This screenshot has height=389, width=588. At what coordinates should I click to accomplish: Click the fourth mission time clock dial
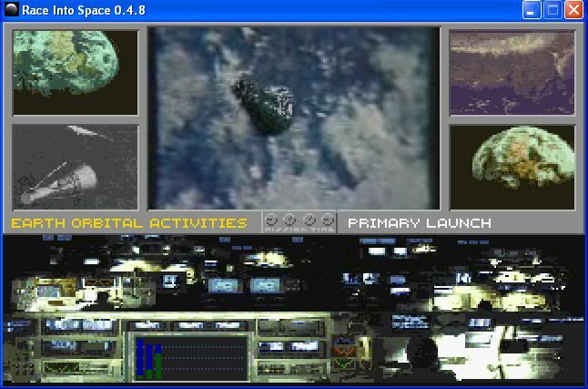click(x=328, y=220)
